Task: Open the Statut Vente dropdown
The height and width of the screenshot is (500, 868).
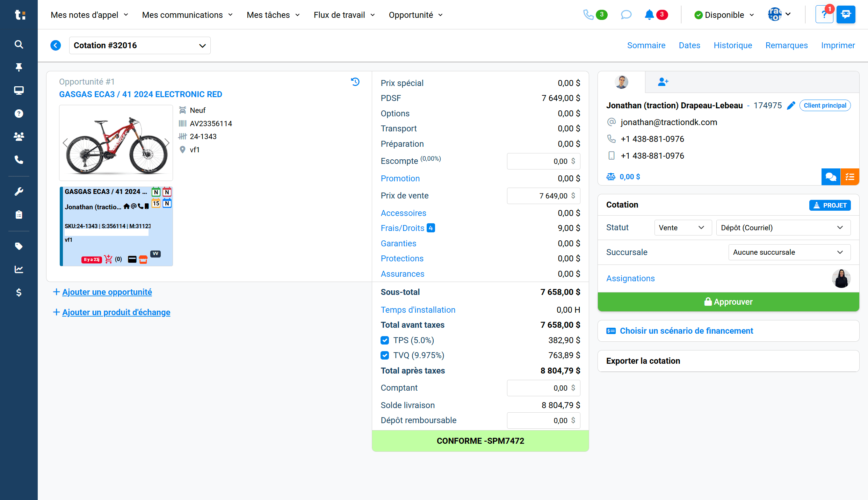Action: point(683,228)
